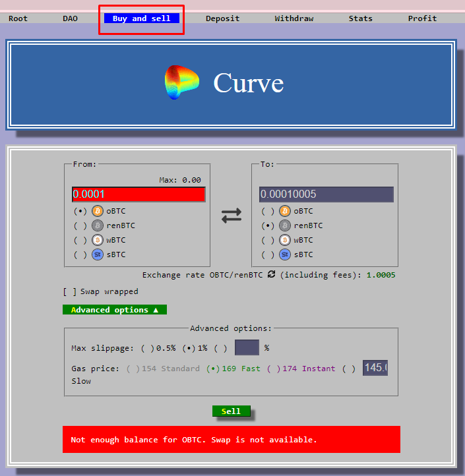This screenshot has height=476, width=465.
Task: Select oBTC radio in To box
Action: [x=268, y=211]
